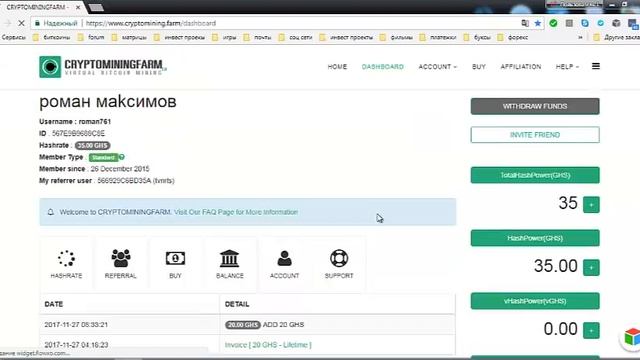Screen dimensions: 640x360
Task: Click TotalHashPower(GHS) green button
Action: click(535, 175)
